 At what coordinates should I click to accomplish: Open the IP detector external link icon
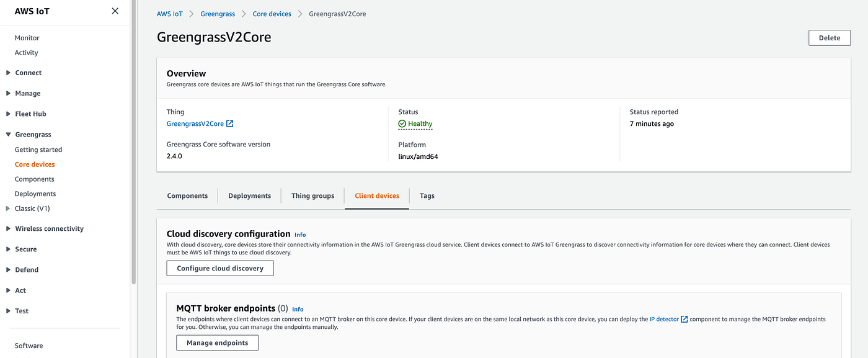point(684,320)
